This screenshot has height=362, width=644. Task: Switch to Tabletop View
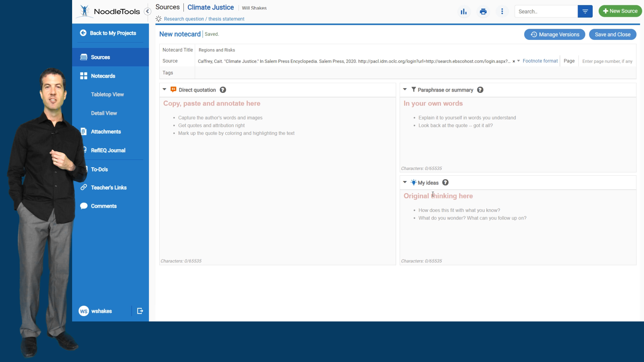[107, 95]
